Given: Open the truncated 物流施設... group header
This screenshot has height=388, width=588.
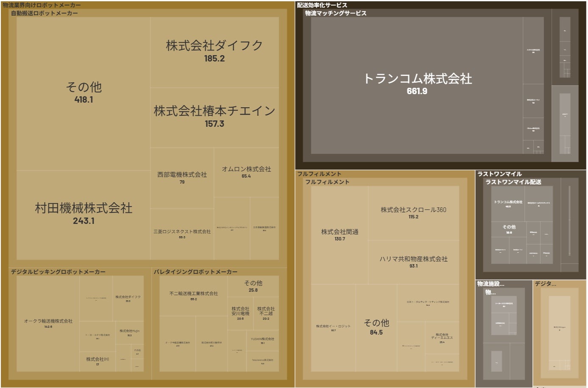Looking at the screenshot, I should (x=490, y=284).
